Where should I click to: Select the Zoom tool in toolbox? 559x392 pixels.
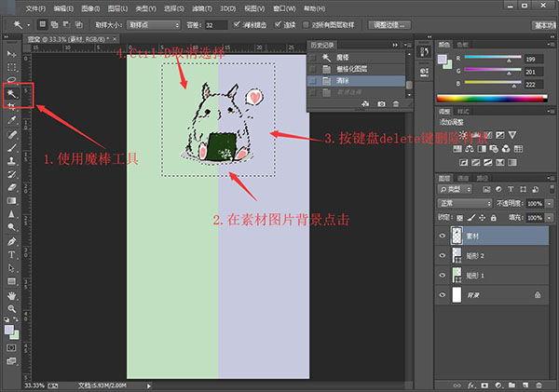[x=11, y=308]
